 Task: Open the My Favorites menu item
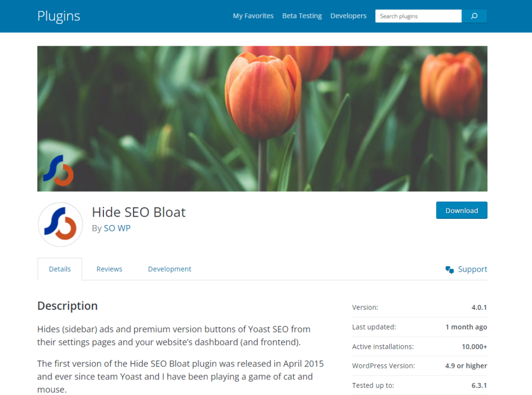pyautogui.click(x=253, y=16)
